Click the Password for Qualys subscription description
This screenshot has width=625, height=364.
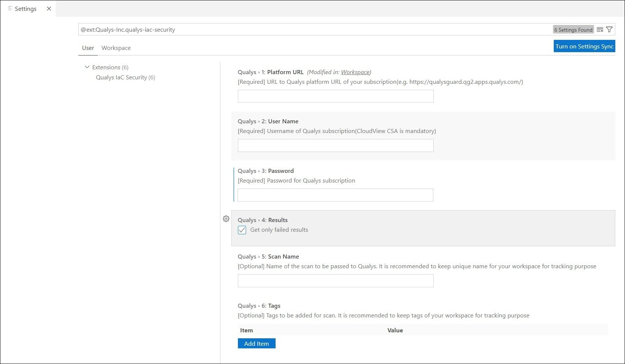296,180
